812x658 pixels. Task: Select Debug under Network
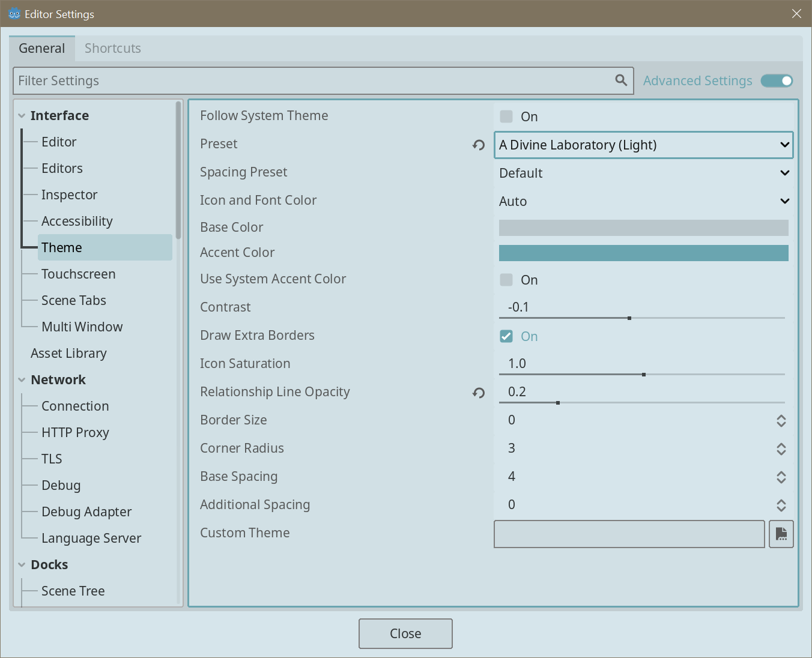61,485
